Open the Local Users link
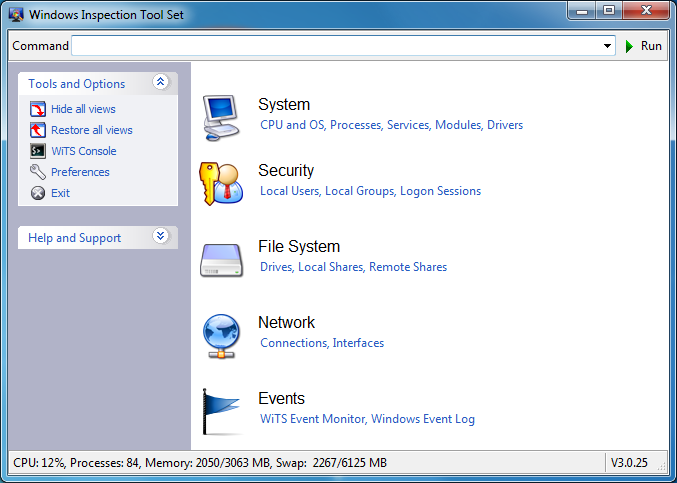Screen dimensions: 677x483 click(289, 191)
